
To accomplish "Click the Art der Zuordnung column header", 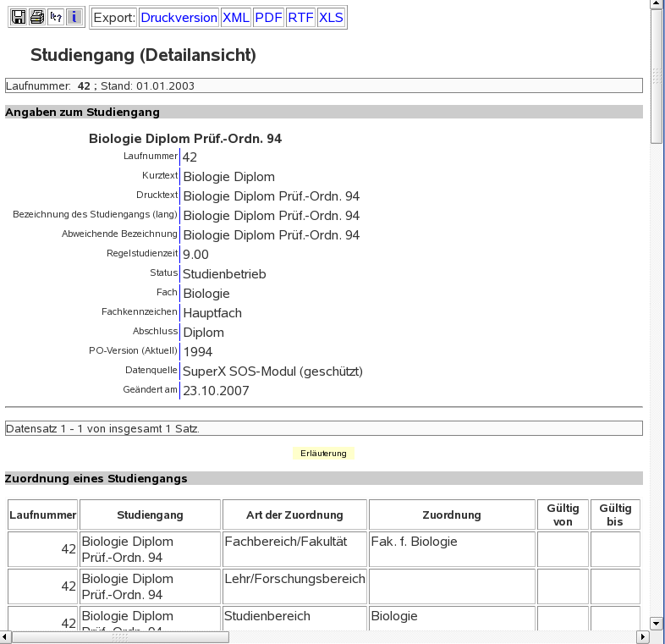I will 294,515.
